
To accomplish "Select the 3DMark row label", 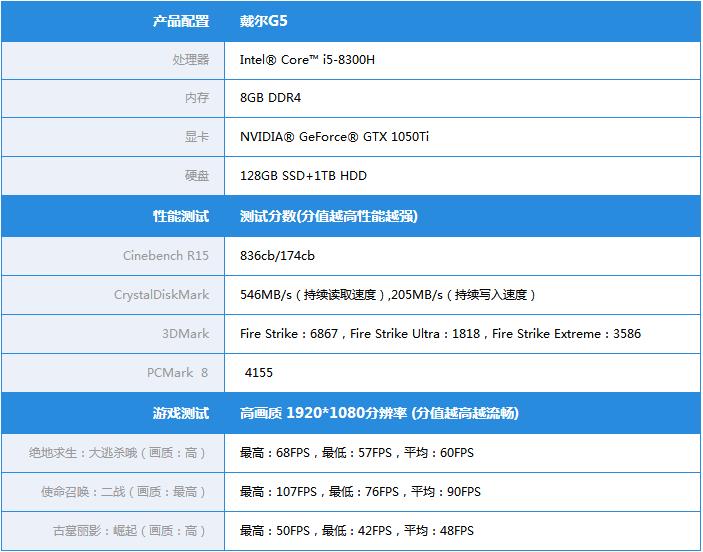I will pyautogui.click(x=186, y=334).
